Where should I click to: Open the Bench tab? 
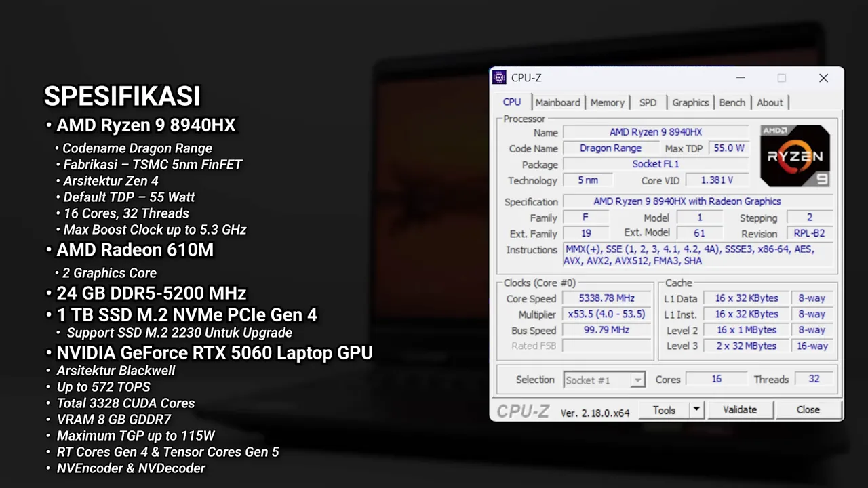[x=732, y=102]
